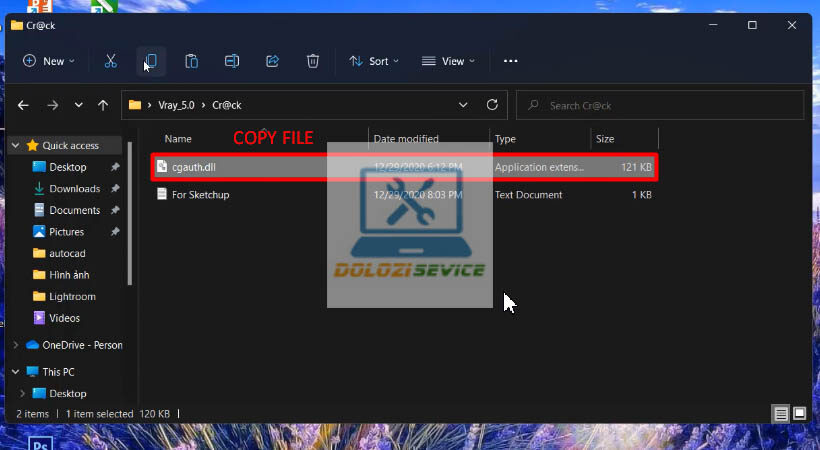Screen dimensions: 820x450
Task: Click the Cut scissors icon
Action: [x=110, y=61]
